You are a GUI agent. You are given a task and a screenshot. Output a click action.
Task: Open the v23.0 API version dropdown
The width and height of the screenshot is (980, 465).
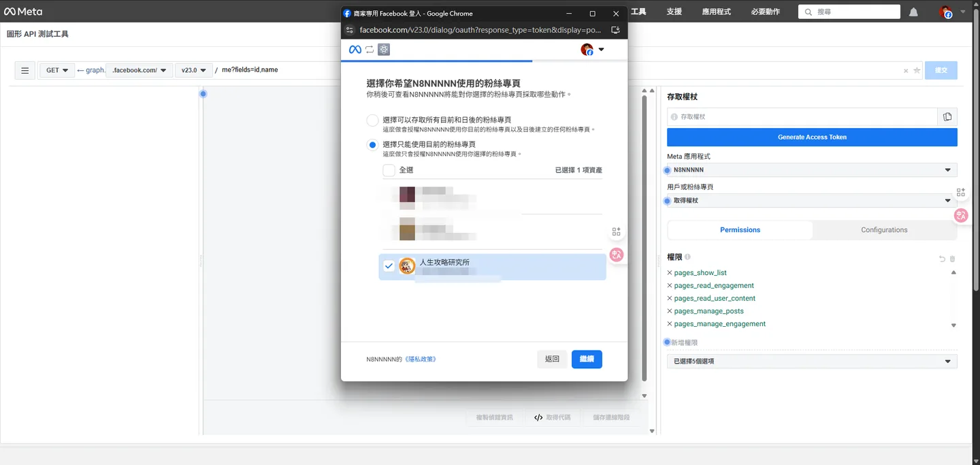coord(194,70)
